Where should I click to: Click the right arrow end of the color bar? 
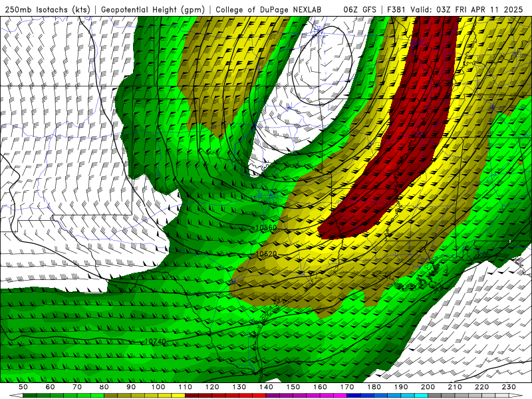click(516, 396)
